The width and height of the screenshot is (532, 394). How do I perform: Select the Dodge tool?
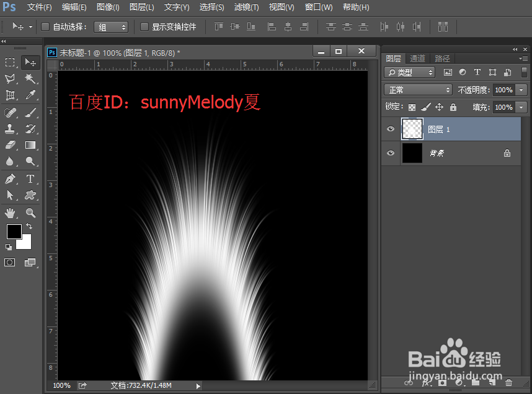(x=30, y=162)
